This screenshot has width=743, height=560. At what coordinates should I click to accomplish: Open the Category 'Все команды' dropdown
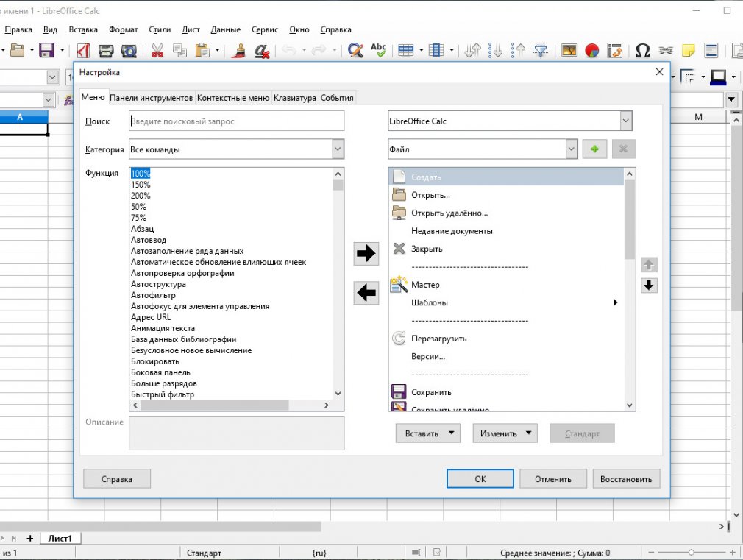click(x=338, y=149)
